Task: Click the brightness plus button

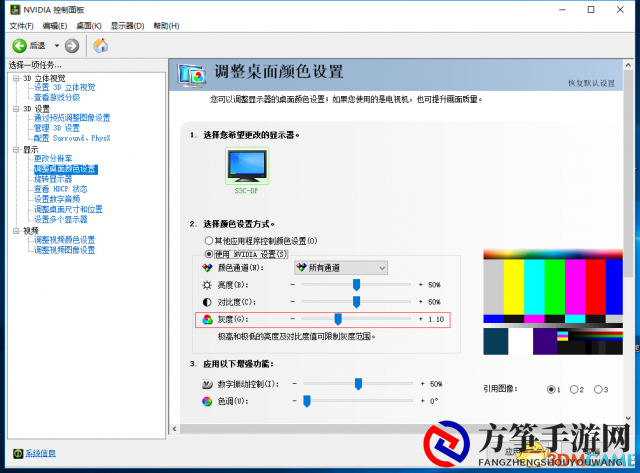Action: [421, 284]
